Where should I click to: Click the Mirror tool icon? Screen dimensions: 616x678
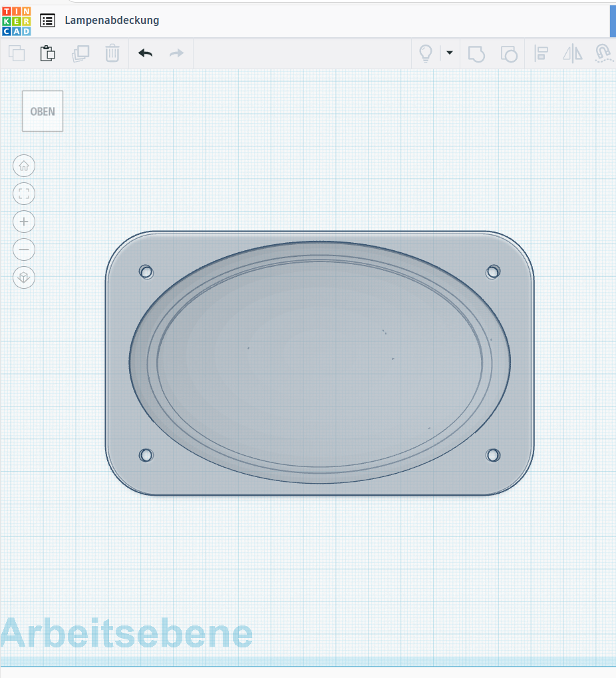tap(572, 54)
